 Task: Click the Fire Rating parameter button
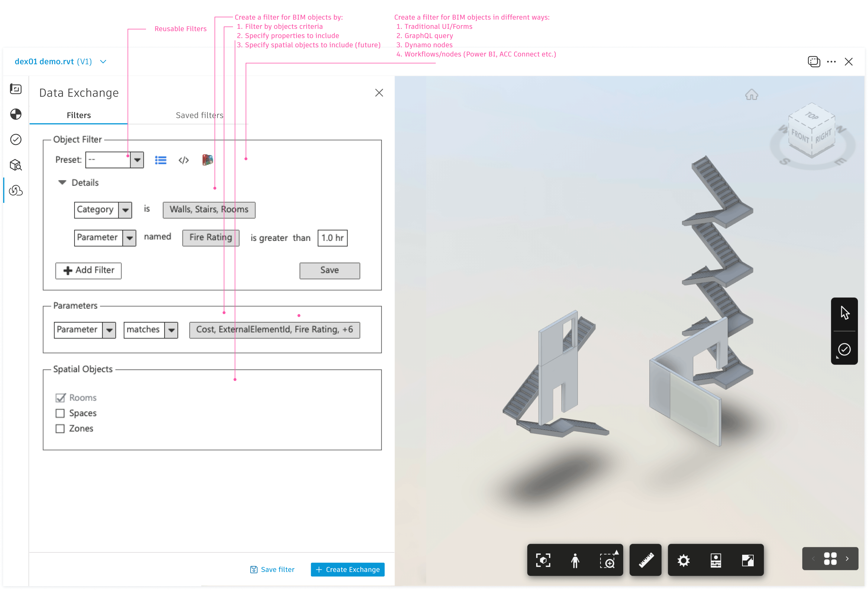point(211,238)
